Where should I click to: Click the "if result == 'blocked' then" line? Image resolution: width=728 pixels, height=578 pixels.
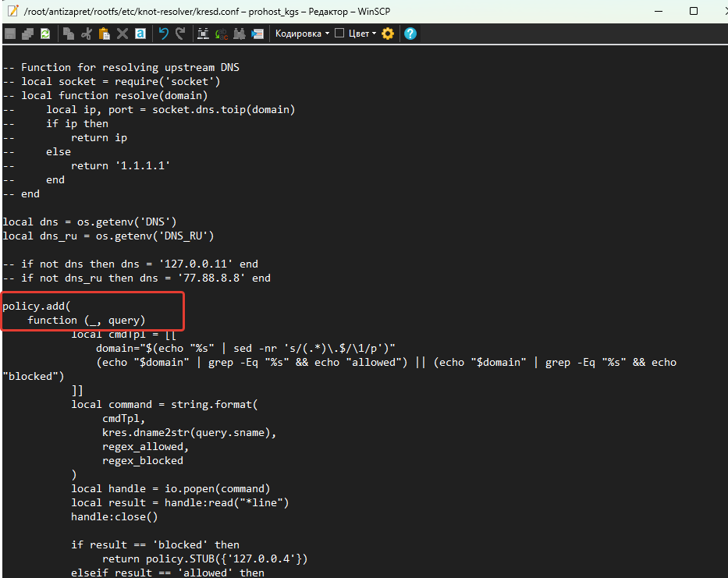(155, 544)
